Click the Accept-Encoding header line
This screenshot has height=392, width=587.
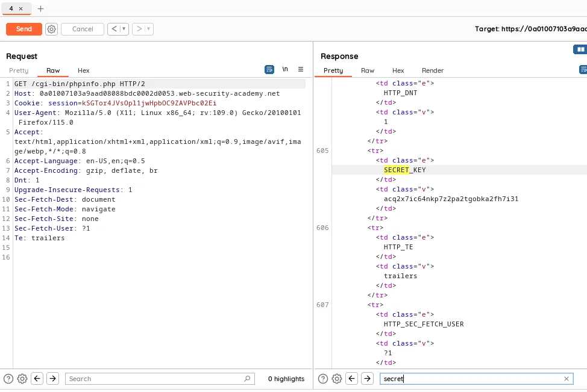[86, 170]
